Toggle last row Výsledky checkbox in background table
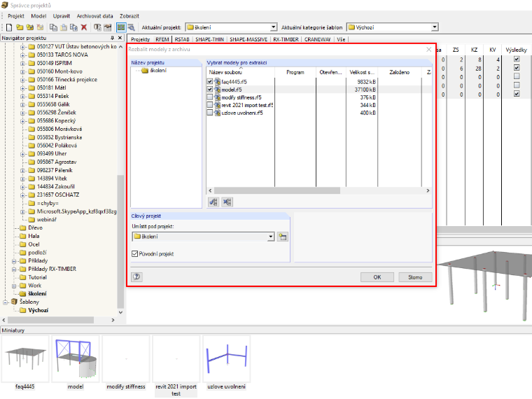This screenshot has height=399, width=532. click(517, 94)
